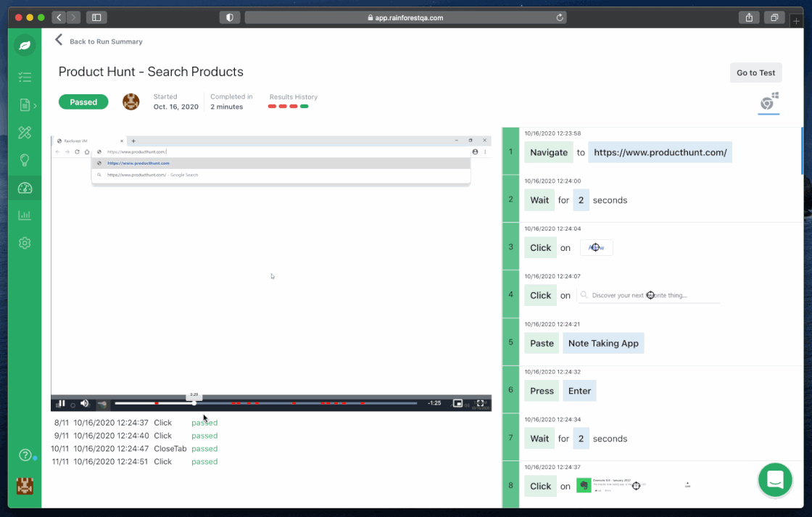Open the help question mark icon
Screen dimensions: 812x517
tap(25, 455)
